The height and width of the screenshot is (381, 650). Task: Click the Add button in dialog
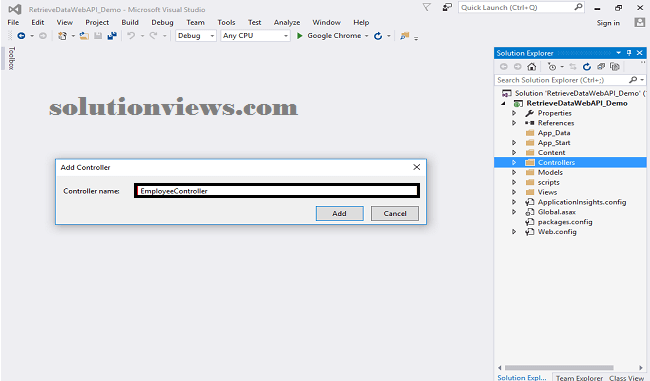(340, 214)
